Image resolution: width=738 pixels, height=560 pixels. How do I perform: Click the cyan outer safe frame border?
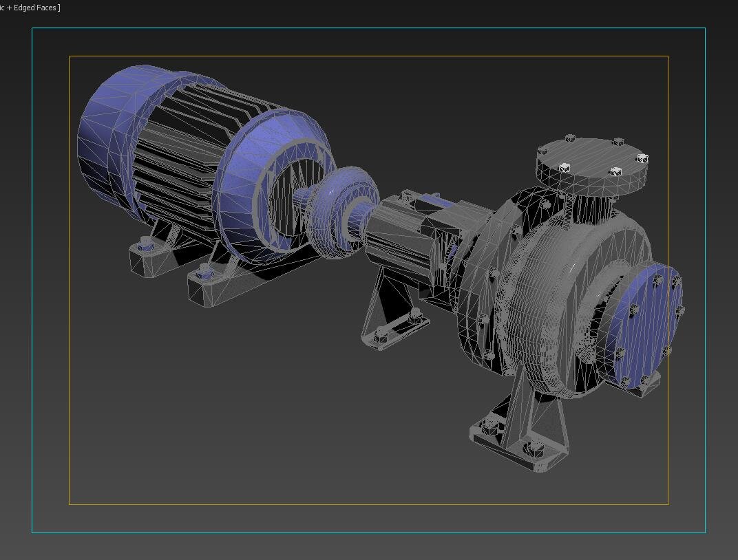pyautogui.click(x=368, y=29)
